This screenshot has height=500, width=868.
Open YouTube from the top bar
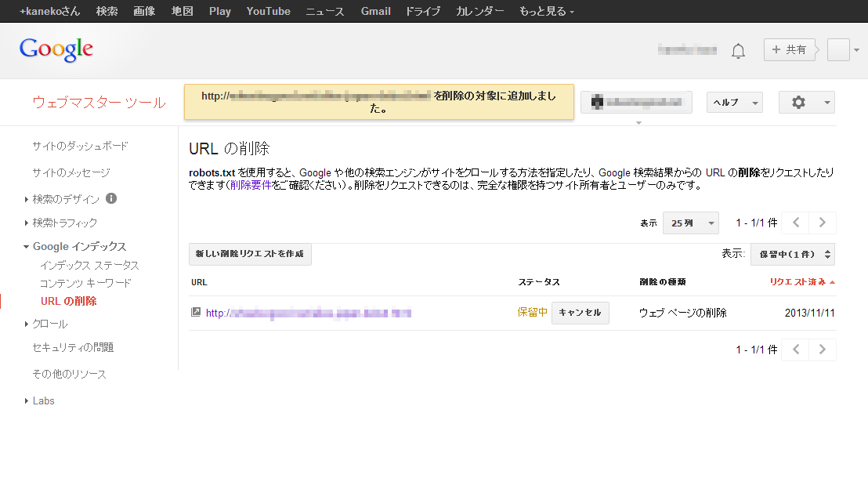[268, 11]
